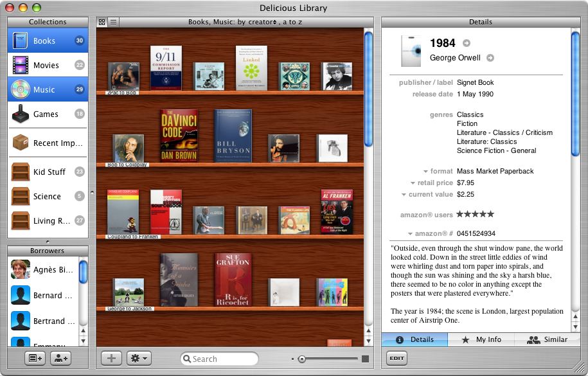The image size is (588, 376).
Task: Select the 2Pac album cover
Action: 123,76
